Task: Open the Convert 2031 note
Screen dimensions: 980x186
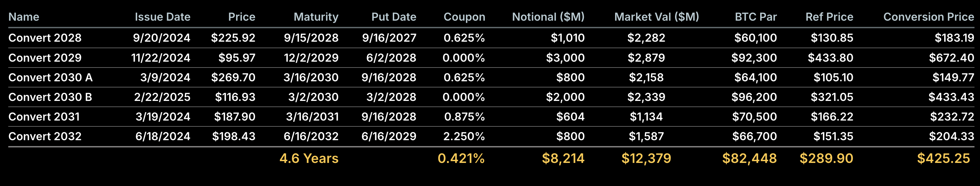Action: click(44, 116)
